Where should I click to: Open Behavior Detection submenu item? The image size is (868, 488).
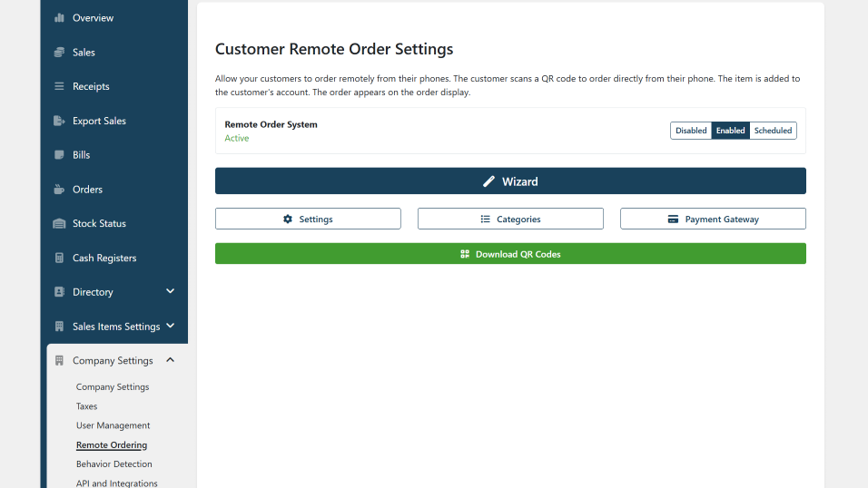point(114,464)
